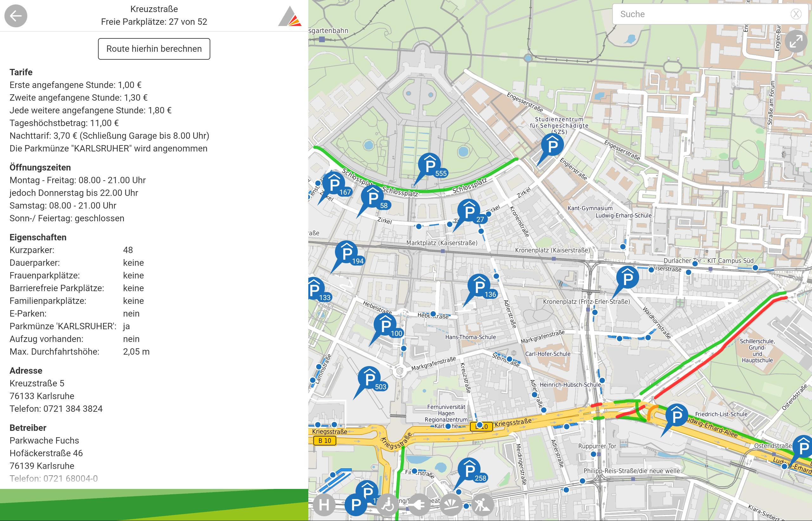Click 'Sonn-/ Feiertag: geschlossen'
This screenshot has width=812, height=521.
coord(67,218)
